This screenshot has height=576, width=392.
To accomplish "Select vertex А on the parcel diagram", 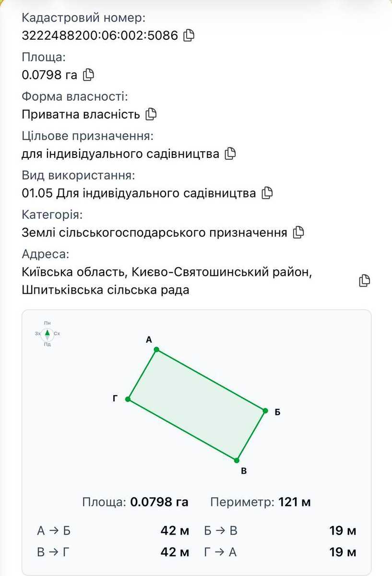I will point(156,349).
